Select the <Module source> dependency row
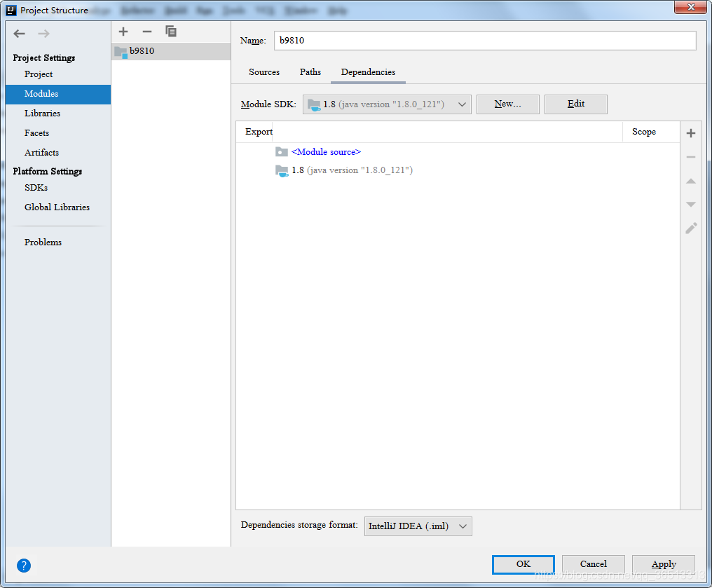 (458, 152)
